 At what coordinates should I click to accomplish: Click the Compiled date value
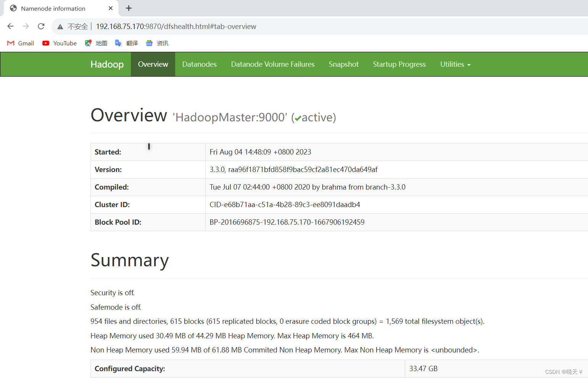click(308, 187)
